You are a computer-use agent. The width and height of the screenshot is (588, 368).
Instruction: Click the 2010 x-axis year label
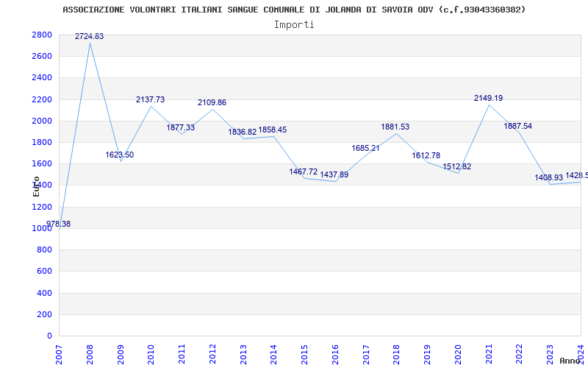(x=151, y=355)
